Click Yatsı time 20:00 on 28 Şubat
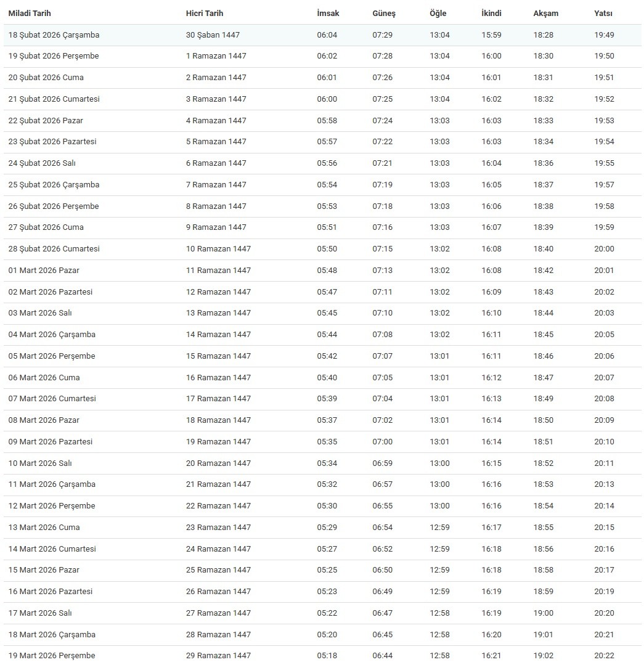644x665 pixels. click(604, 249)
